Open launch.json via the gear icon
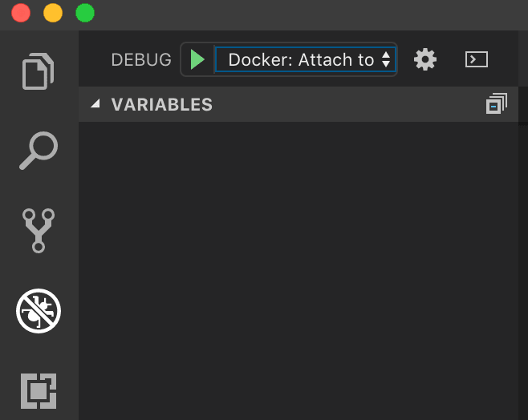 tap(425, 59)
